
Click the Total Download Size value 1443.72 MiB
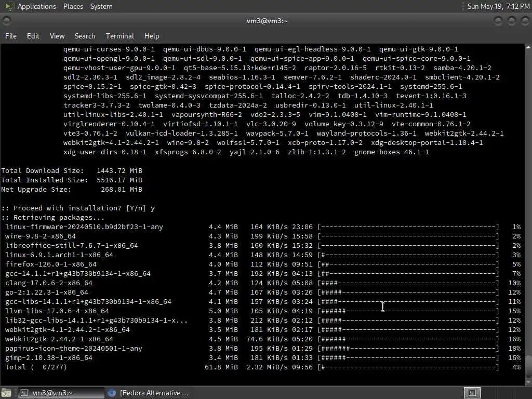pos(119,170)
